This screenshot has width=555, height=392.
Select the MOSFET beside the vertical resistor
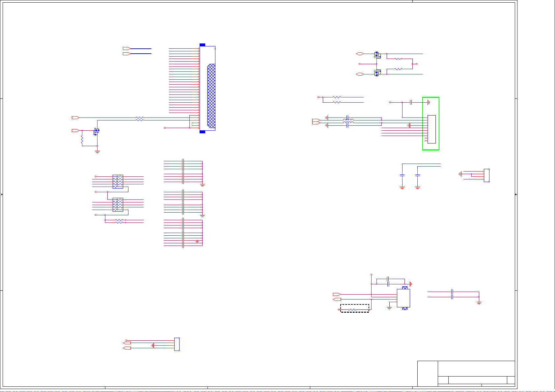(x=96, y=131)
